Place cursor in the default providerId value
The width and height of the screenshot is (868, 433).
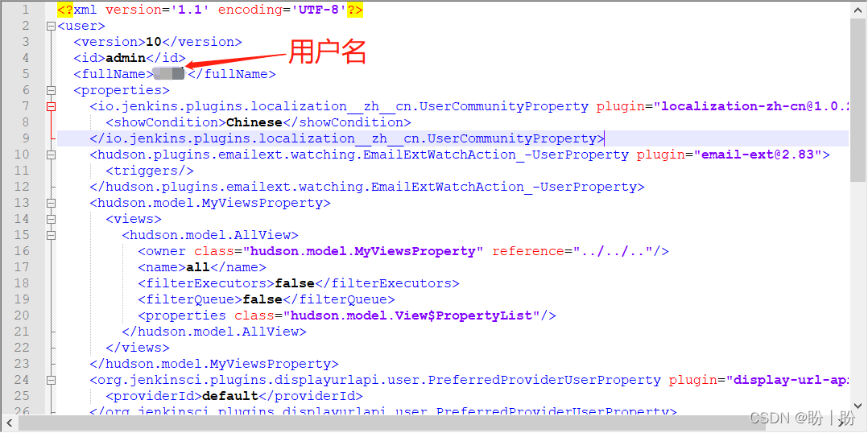tap(230, 397)
